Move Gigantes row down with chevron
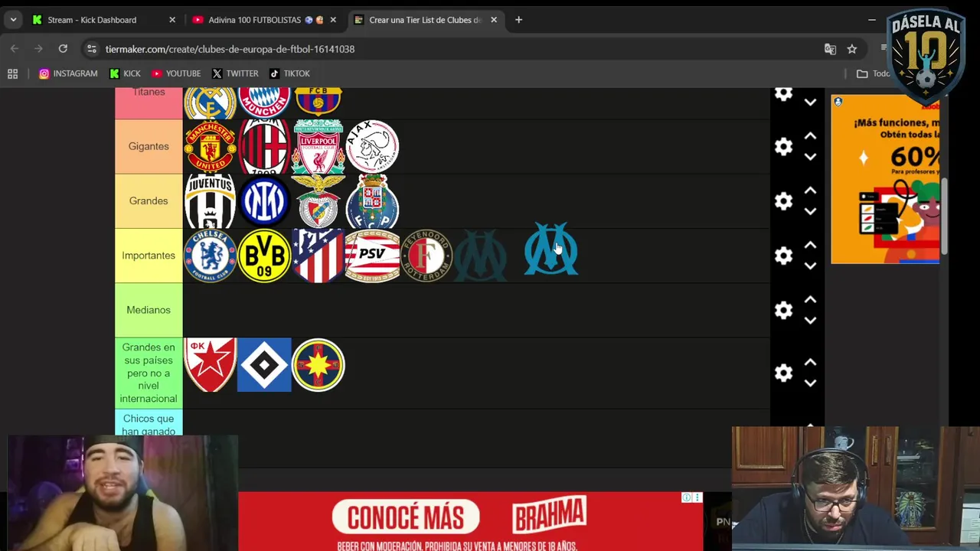The height and width of the screenshot is (551, 980). pyautogui.click(x=810, y=157)
